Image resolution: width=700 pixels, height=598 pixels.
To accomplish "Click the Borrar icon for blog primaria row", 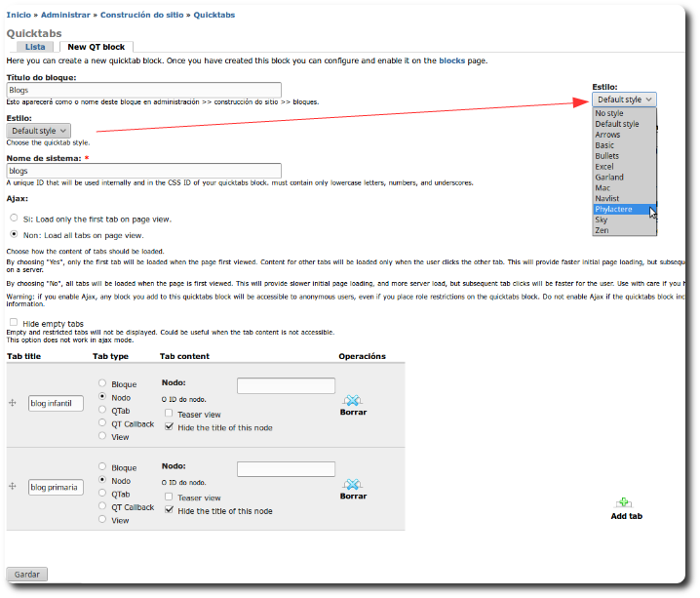I will point(353,484).
